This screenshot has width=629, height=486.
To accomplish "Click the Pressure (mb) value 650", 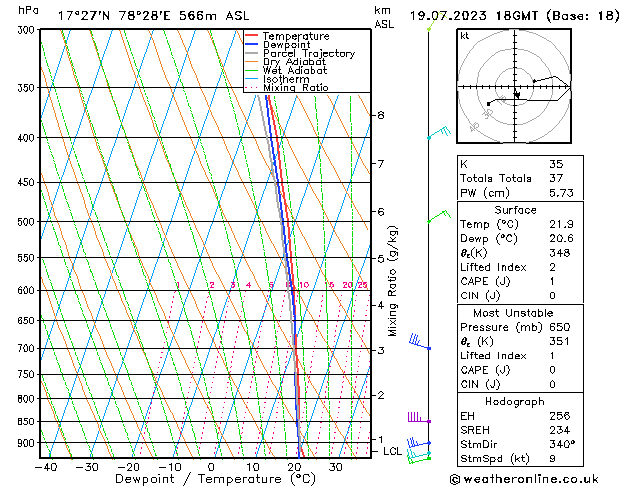I will (560, 327).
